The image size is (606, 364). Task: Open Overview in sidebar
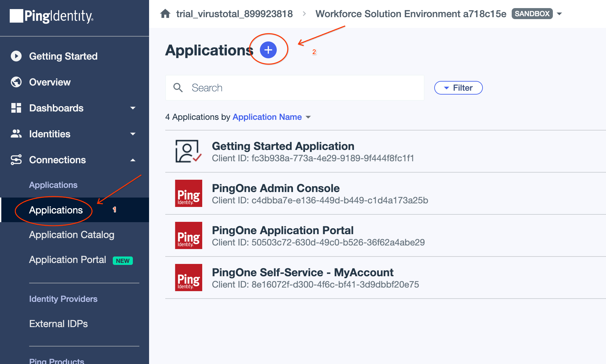(x=50, y=82)
